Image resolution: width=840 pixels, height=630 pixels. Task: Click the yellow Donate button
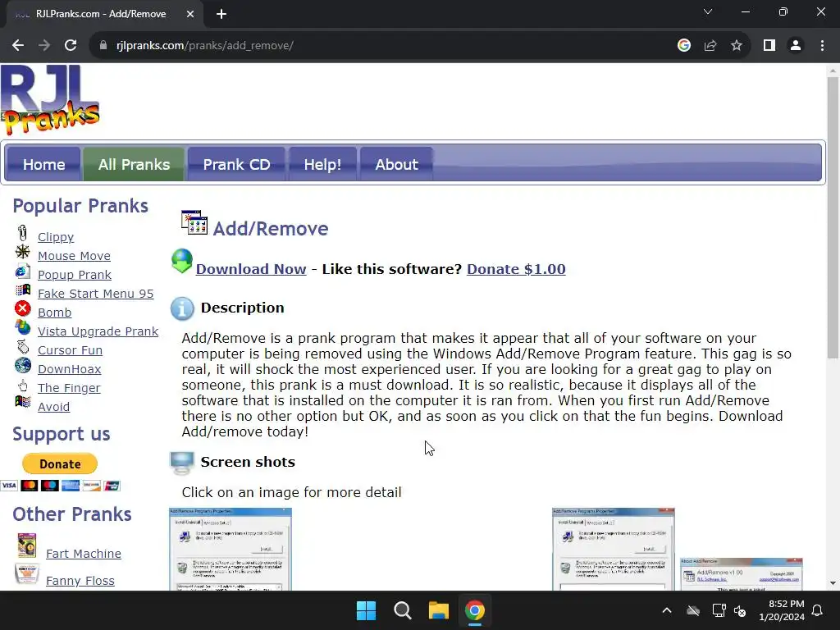point(59,464)
